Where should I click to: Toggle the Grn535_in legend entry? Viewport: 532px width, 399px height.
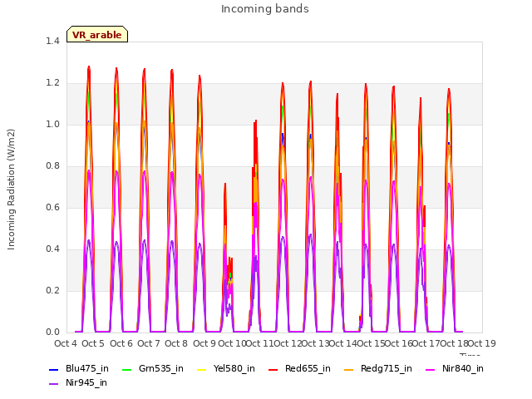(x=153, y=368)
